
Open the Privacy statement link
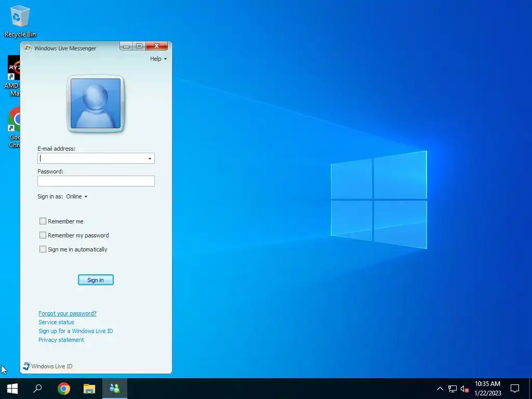click(61, 340)
